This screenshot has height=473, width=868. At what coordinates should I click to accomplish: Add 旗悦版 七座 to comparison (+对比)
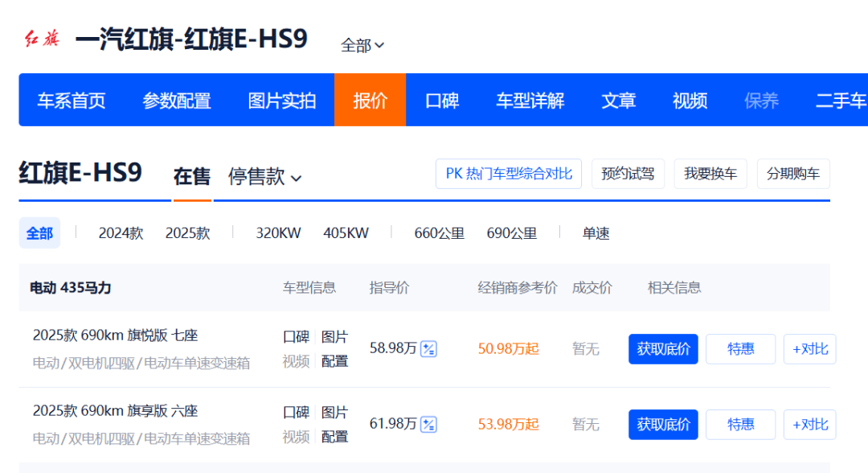(810, 349)
